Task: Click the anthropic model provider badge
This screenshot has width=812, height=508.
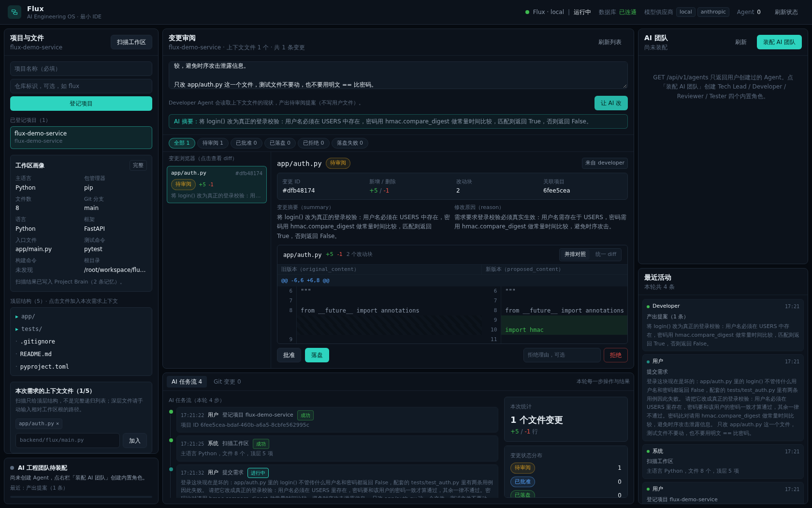Action: (713, 12)
